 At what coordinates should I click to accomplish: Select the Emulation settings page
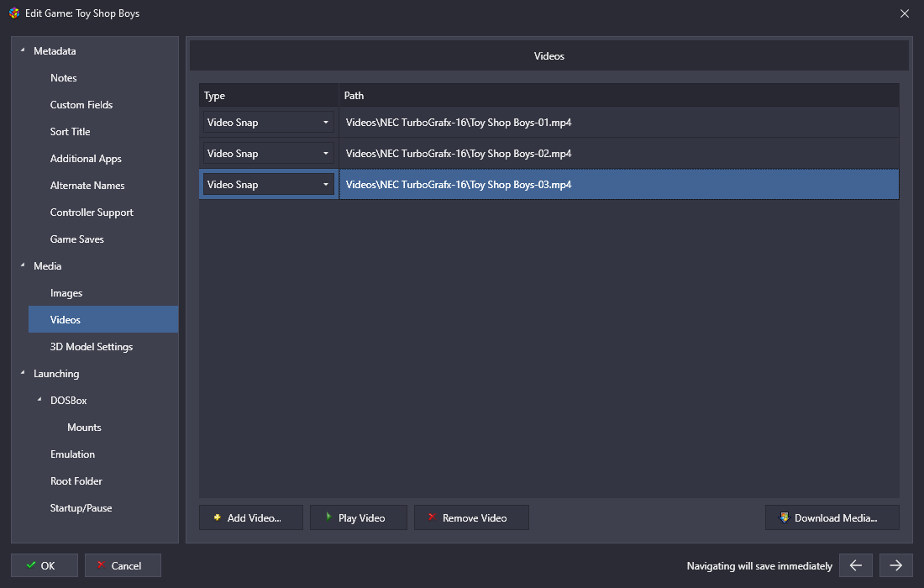[x=72, y=454]
